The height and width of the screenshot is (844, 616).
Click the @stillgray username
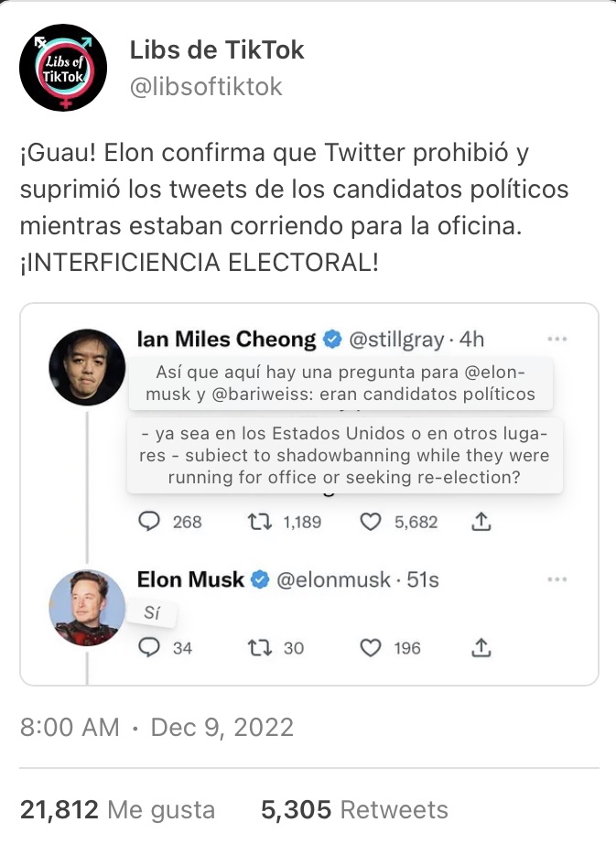click(394, 341)
